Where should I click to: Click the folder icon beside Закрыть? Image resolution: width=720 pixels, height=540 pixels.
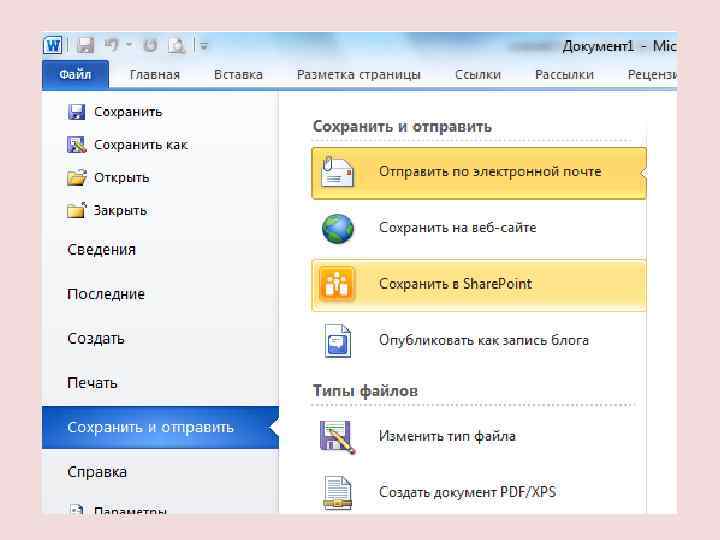click(77, 210)
